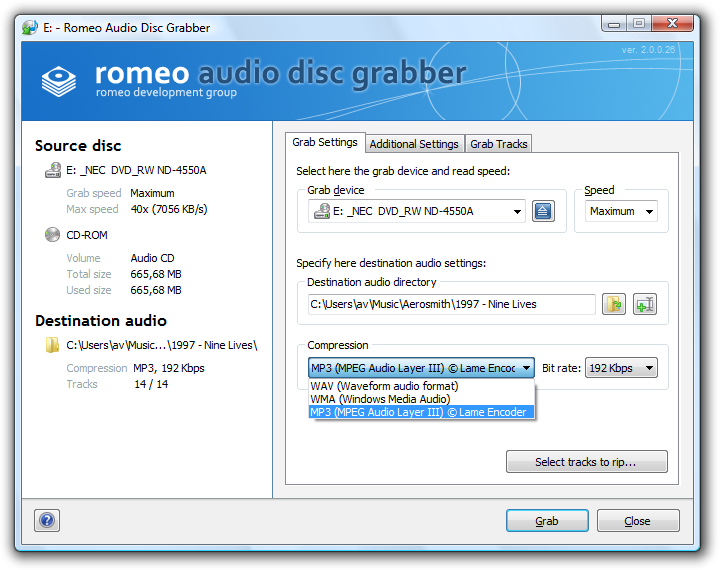Click the 40x (7056 KB/s) max speed value
The width and height of the screenshot is (720, 570).
point(169,209)
